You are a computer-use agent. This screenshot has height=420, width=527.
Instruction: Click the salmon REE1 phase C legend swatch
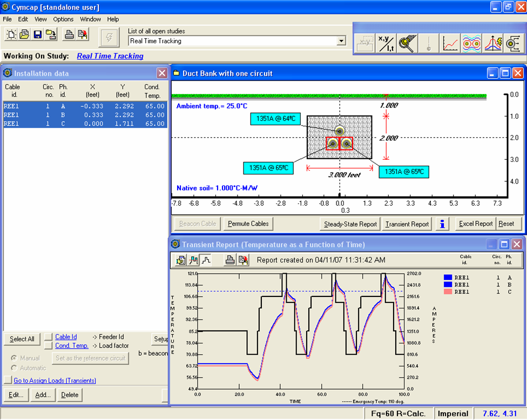click(x=447, y=292)
